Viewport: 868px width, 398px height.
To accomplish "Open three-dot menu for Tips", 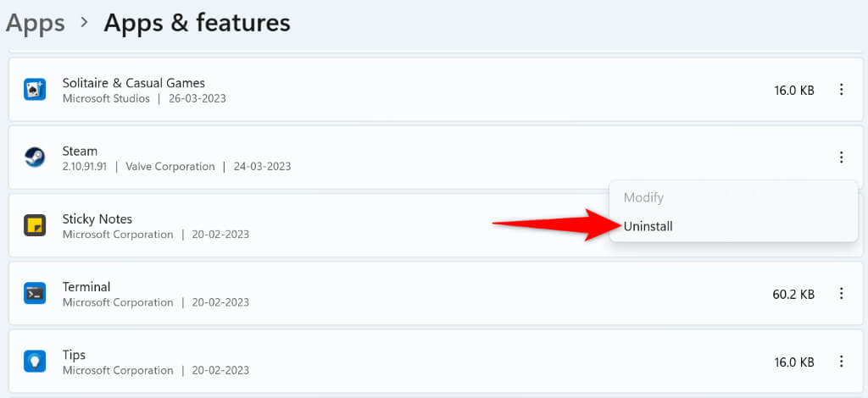I will pyautogui.click(x=841, y=361).
